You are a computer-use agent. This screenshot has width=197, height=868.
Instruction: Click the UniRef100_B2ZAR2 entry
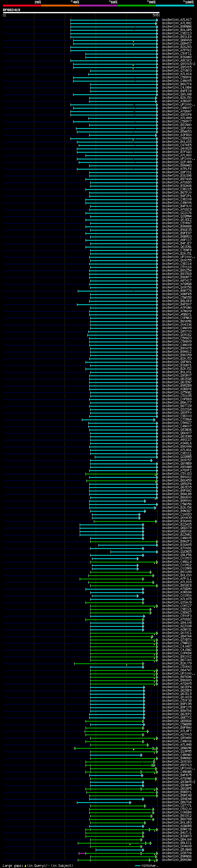[176, 535]
